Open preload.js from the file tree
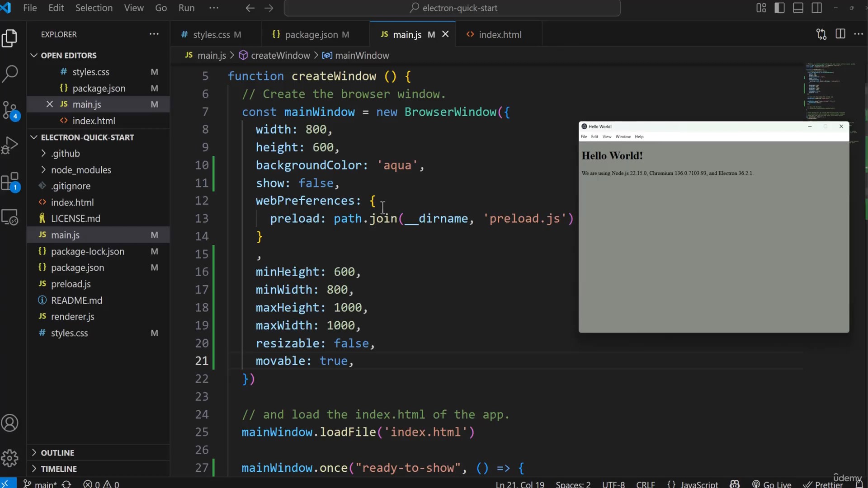Viewport: 868px width, 488px height. coord(71,284)
